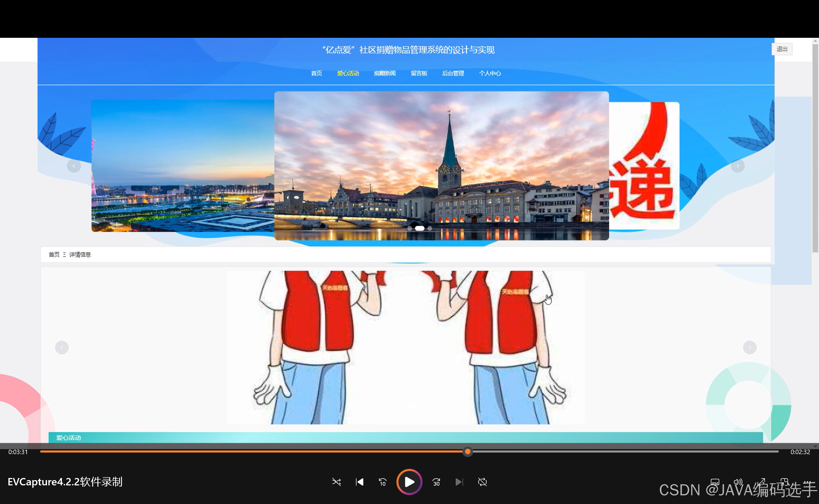Click the site title beginning “亿点爱”
The width and height of the screenshot is (819, 504).
(x=408, y=50)
